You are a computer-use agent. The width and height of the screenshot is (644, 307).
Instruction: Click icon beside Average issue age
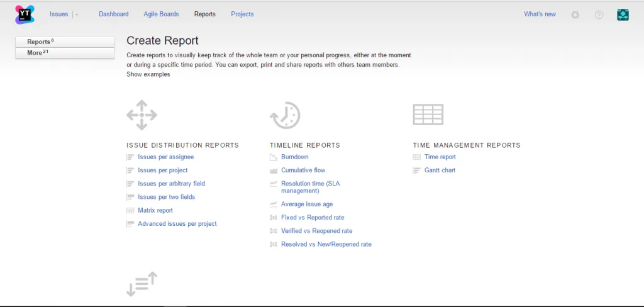click(x=274, y=204)
